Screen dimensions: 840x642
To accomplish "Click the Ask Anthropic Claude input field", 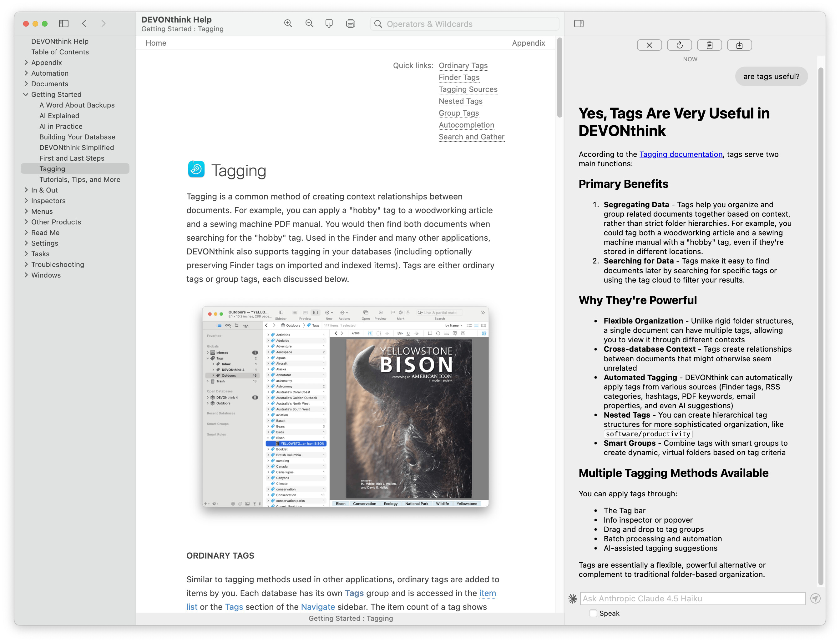I will coord(692,599).
